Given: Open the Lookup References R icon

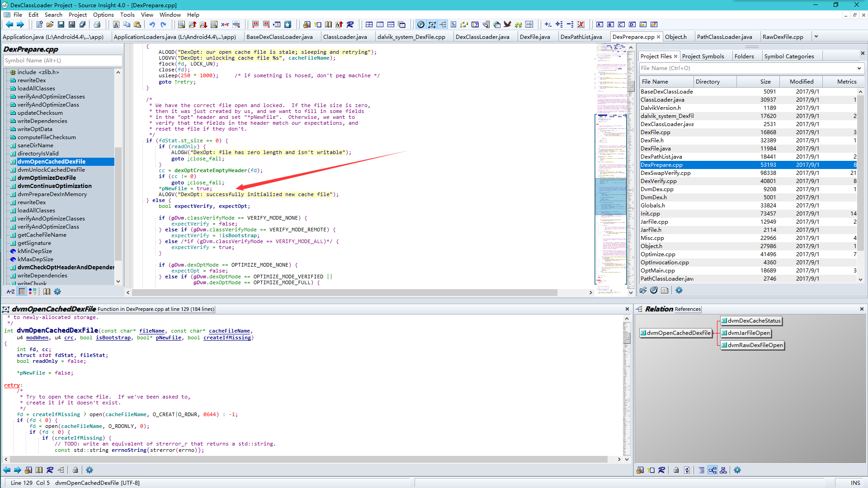Looking at the screenshot, I should coord(350,24).
